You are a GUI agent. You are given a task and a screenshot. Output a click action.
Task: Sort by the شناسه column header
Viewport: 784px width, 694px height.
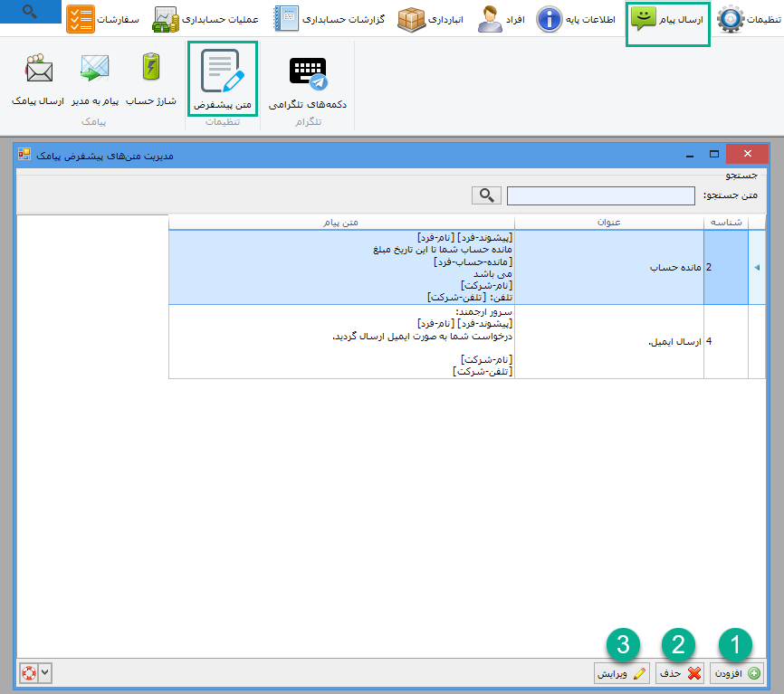coord(725,223)
